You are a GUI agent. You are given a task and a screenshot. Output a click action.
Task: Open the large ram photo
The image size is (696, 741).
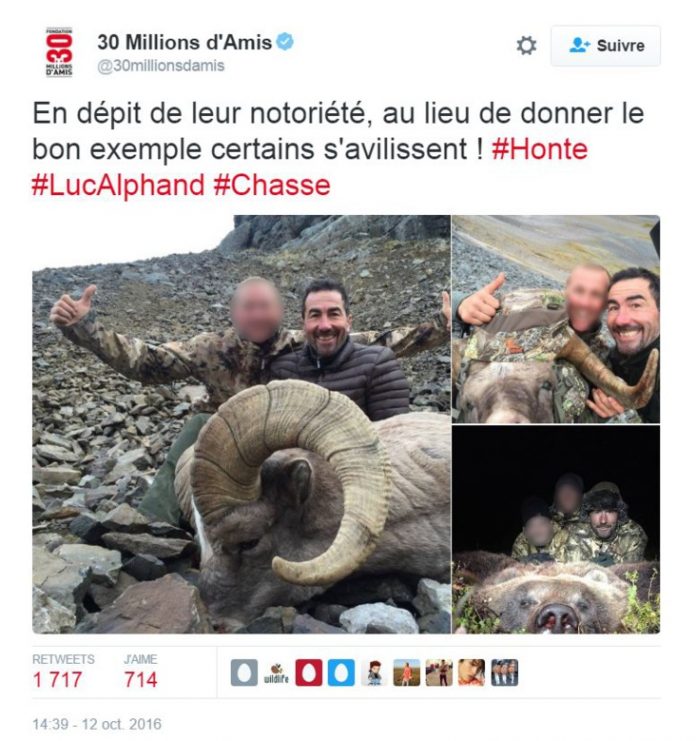pos(241,424)
